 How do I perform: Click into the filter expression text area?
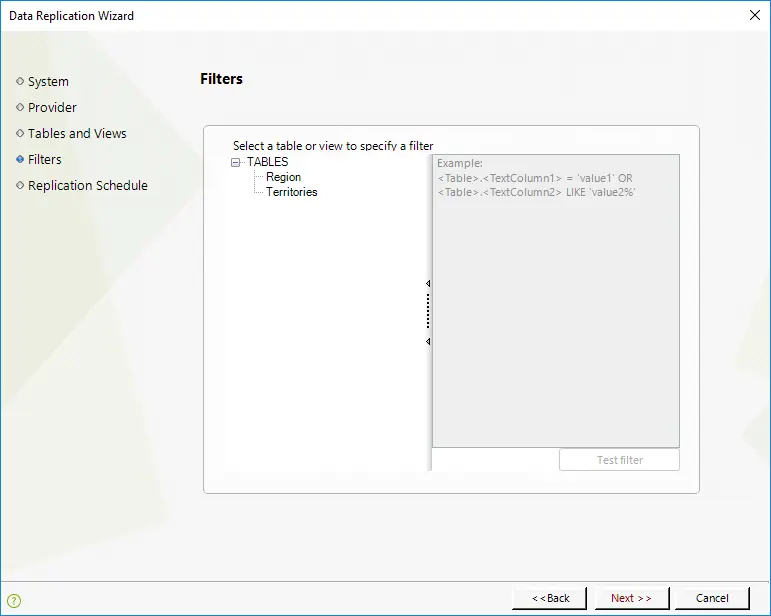pos(556,301)
